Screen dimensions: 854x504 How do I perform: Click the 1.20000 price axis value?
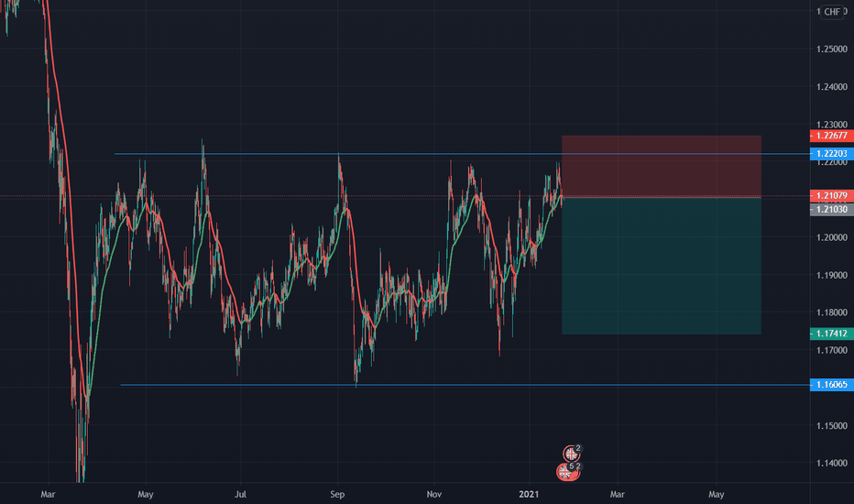[x=832, y=237]
